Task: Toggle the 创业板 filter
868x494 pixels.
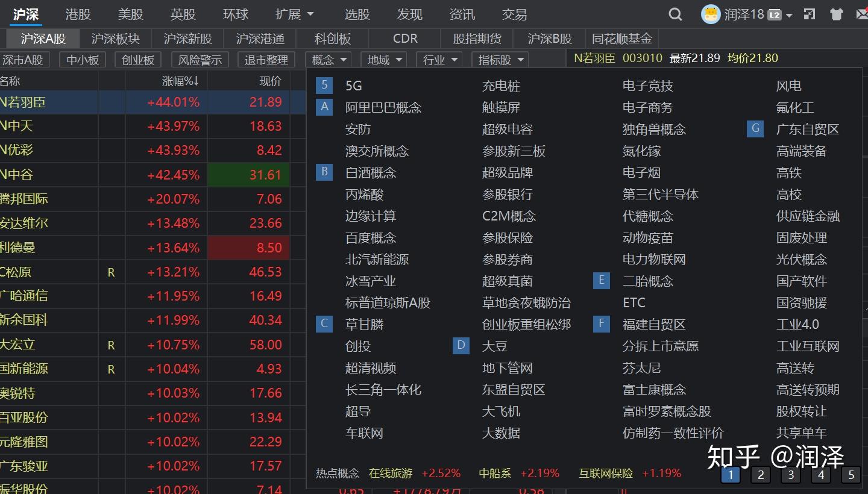Action: click(138, 60)
